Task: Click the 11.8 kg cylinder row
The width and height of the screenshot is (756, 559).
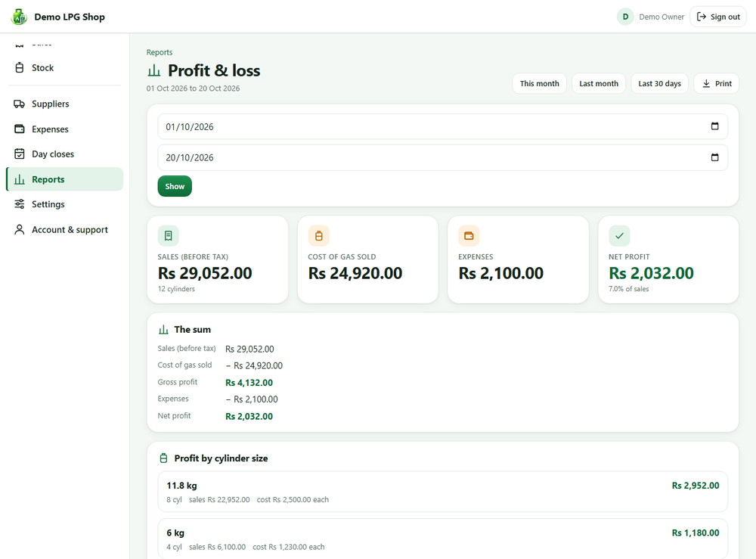Action: tap(442, 492)
